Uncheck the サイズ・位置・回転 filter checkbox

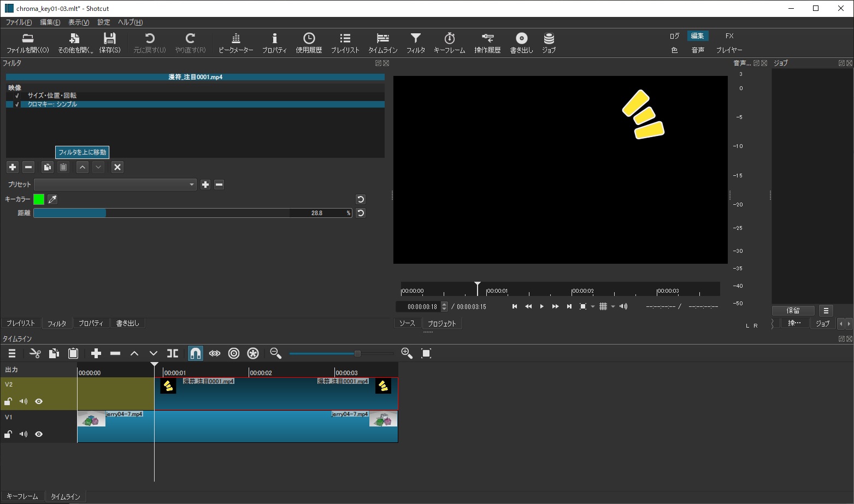coord(17,96)
